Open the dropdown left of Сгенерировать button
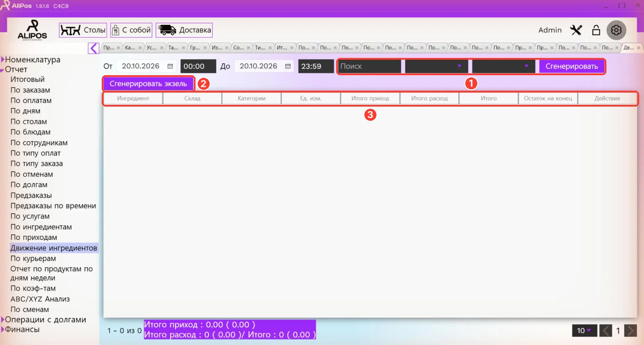 [503, 66]
